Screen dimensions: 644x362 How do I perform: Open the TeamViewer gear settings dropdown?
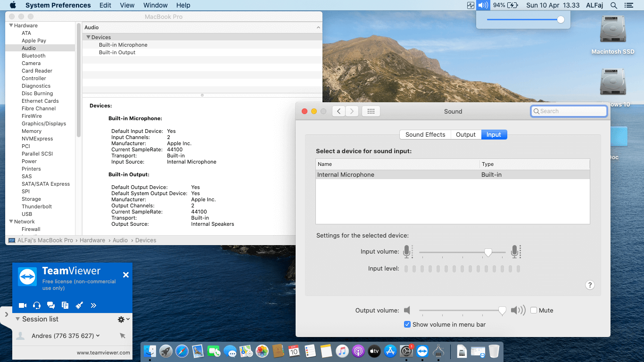pos(123,320)
